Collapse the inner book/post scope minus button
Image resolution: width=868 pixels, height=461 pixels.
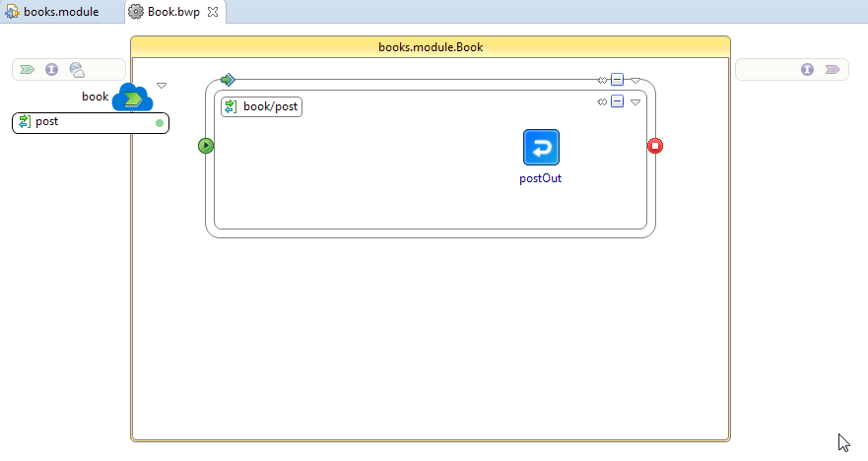point(617,101)
